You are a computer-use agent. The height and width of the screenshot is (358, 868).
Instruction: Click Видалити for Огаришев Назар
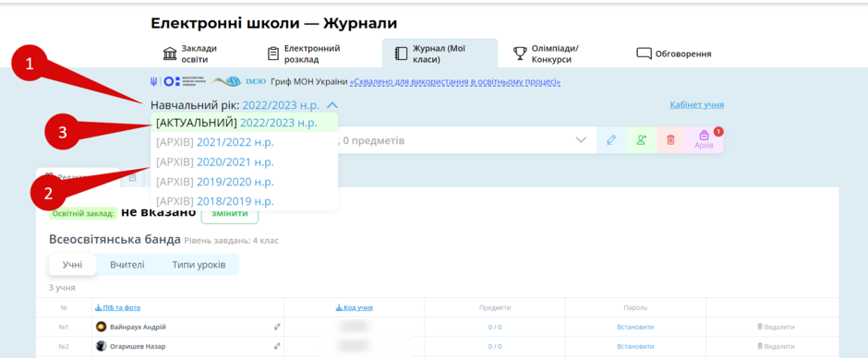(x=776, y=346)
